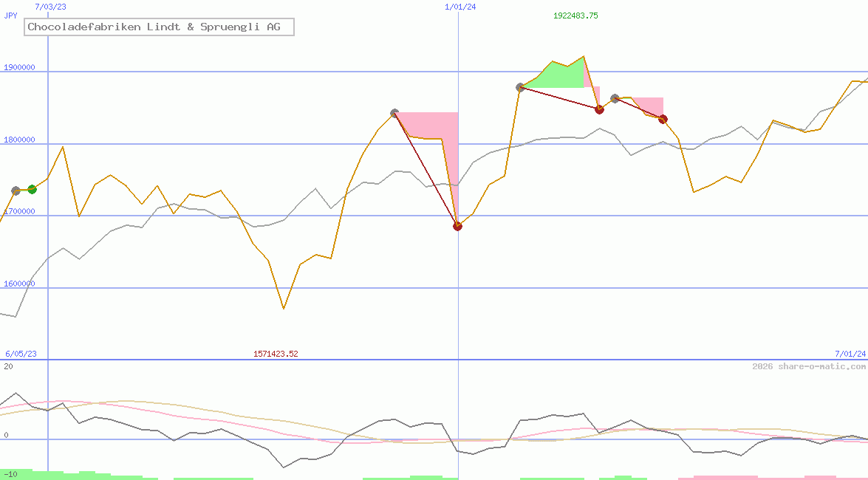868x480 pixels.
Task: Click the 1700000 axis label
Action: (19, 211)
